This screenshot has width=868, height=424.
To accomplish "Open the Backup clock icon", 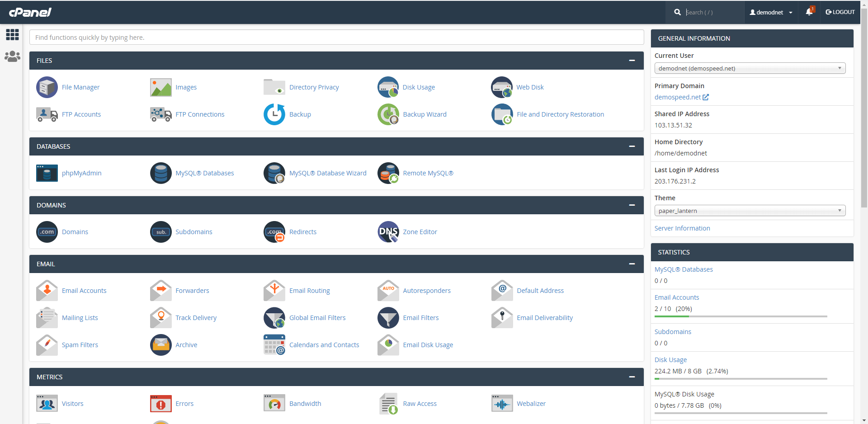I will pyautogui.click(x=274, y=114).
